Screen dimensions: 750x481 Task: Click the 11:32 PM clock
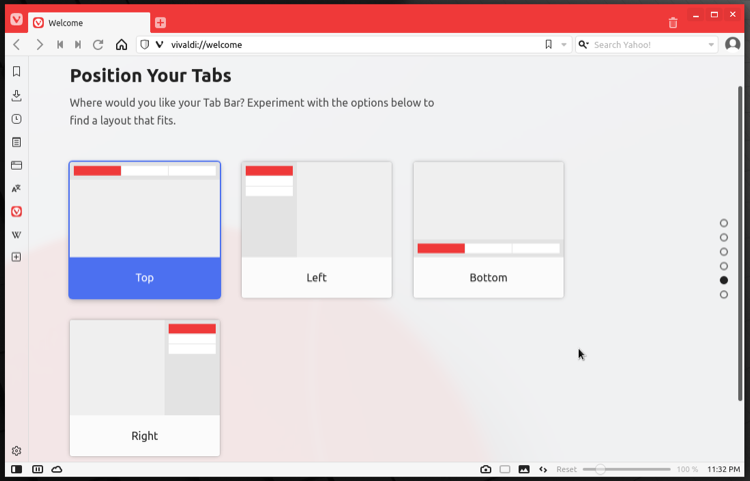pyautogui.click(x=723, y=470)
